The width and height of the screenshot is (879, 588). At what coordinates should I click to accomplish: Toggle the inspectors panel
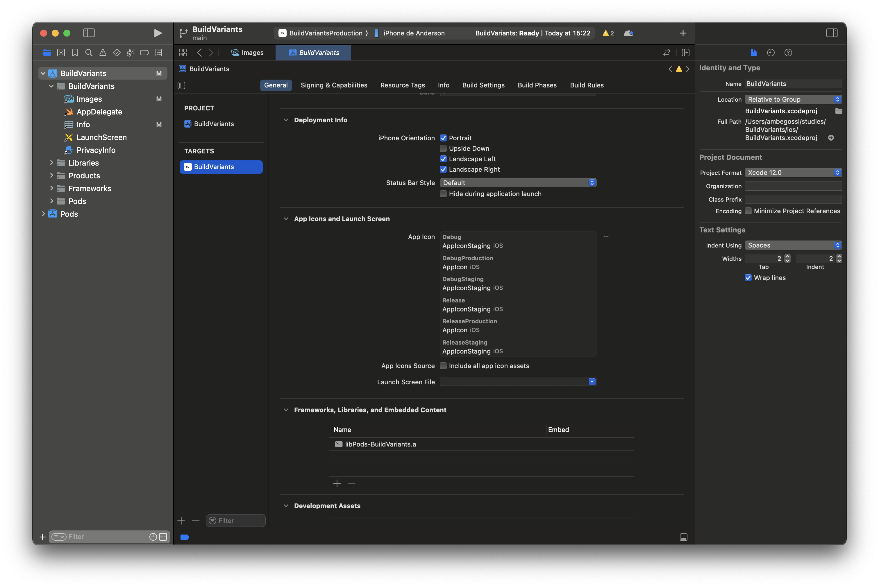click(x=832, y=33)
